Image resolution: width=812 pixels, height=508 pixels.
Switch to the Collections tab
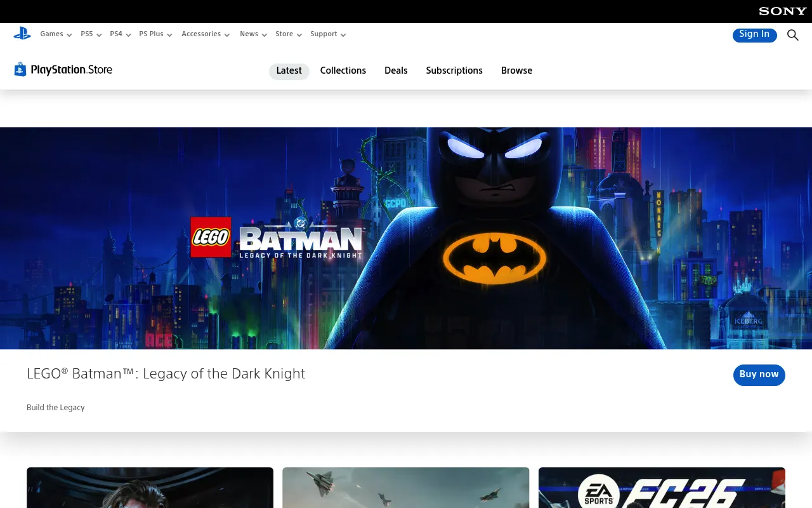(x=343, y=71)
